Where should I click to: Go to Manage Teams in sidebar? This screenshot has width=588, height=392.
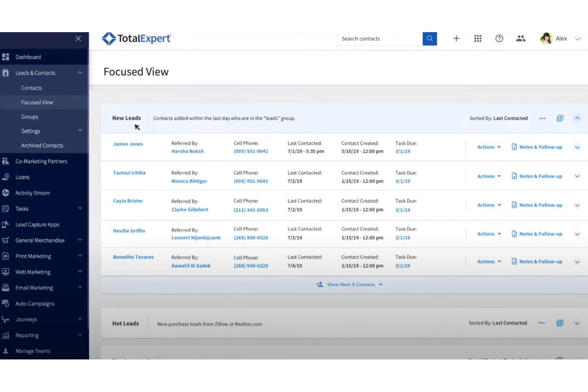tap(33, 351)
